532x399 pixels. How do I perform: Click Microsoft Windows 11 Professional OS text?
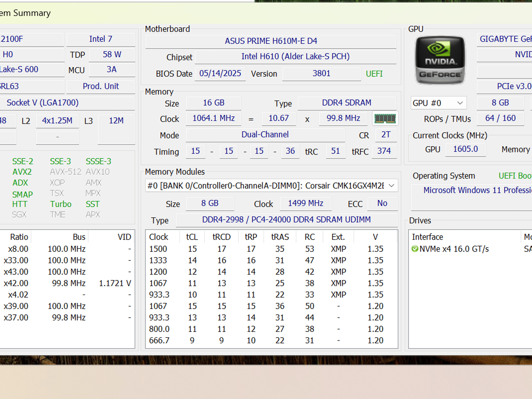coord(478,190)
